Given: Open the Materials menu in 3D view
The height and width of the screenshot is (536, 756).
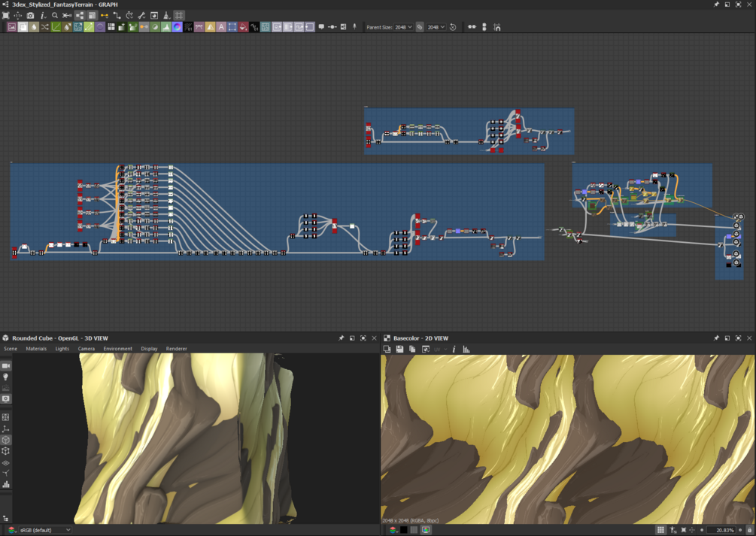Looking at the screenshot, I should (36, 349).
